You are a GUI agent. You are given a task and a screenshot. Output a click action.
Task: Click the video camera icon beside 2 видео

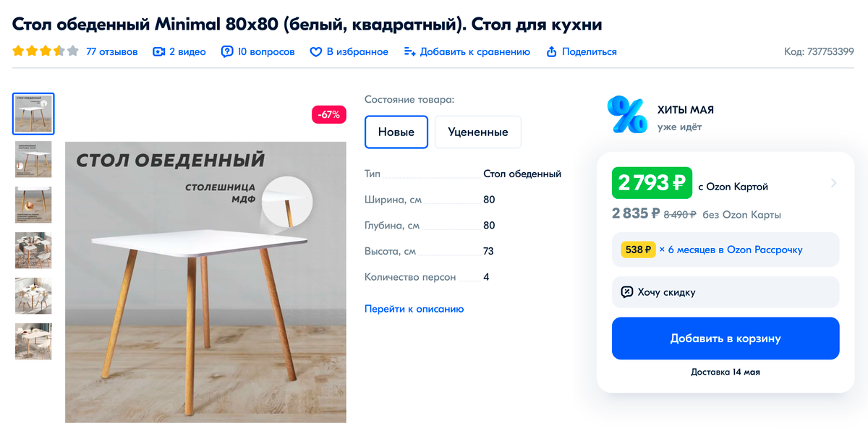click(159, 52)
